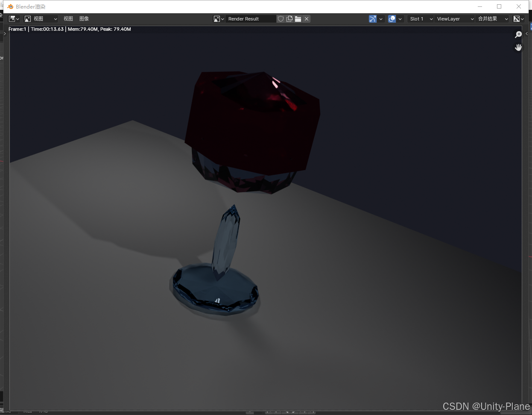This screenshot has width=532, height=415.
Task: Unlink the Render Result image with X
Action: tap(307, 19)
